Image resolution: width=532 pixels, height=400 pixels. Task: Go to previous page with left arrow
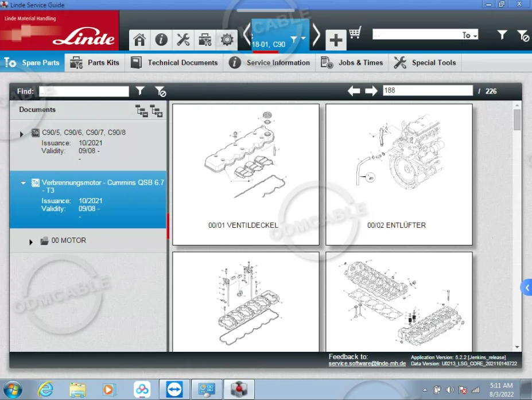click(354, 91)
